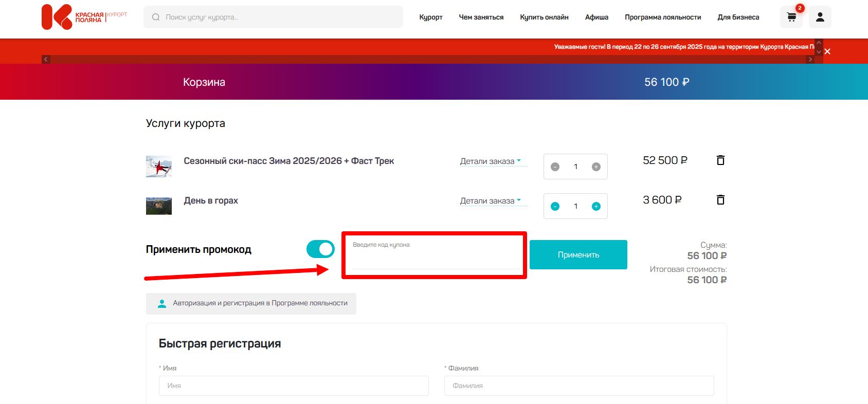Increase quantity of 'День в горах'
The width and height of the screenshot is (868, 404).
(x=596, y=206)
